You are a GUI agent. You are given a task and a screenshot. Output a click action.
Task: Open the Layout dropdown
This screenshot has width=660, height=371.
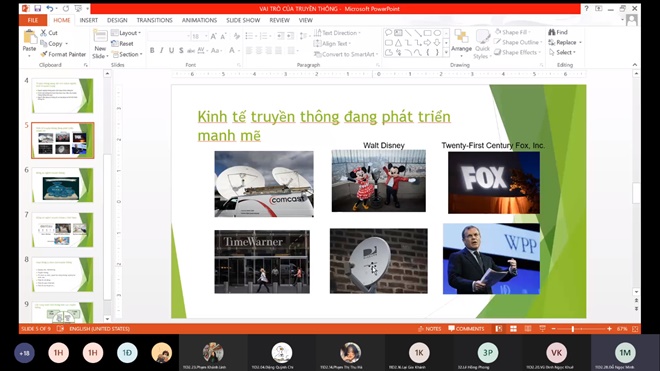pos(126,33)
